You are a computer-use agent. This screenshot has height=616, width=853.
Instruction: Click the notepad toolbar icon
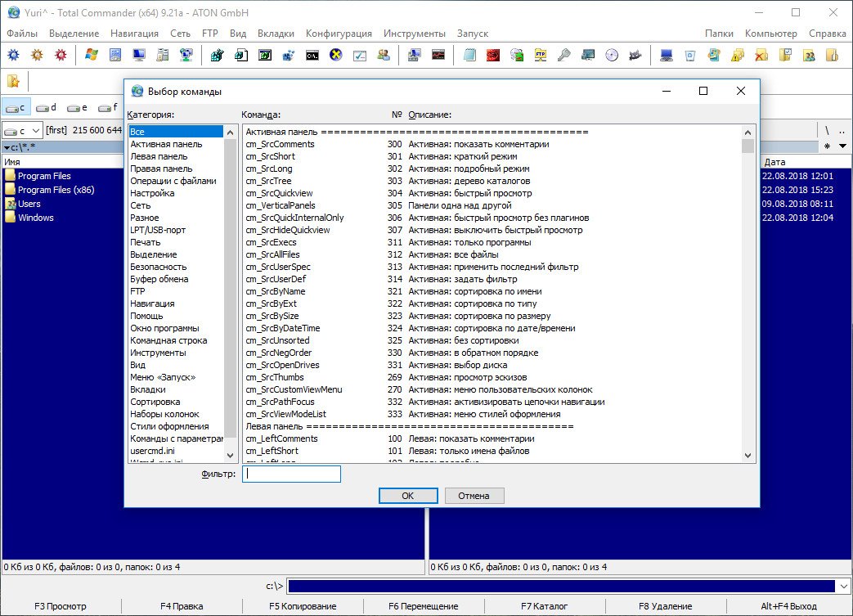[469, 55]
